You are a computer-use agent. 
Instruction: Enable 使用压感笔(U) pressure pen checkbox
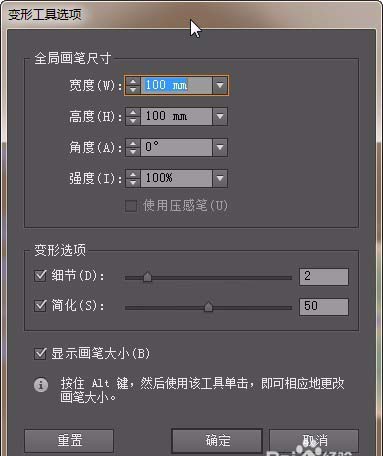coord(131,206)
